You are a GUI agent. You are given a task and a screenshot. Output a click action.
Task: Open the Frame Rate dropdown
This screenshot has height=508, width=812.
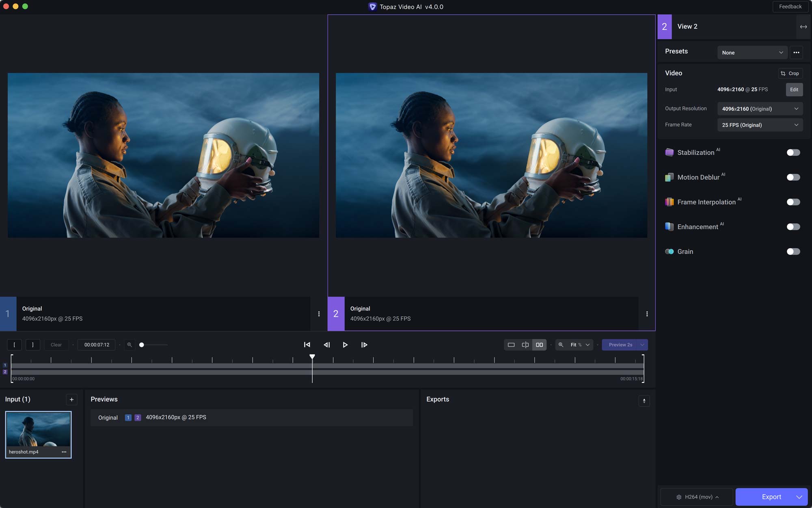click(x=760, y=125)
